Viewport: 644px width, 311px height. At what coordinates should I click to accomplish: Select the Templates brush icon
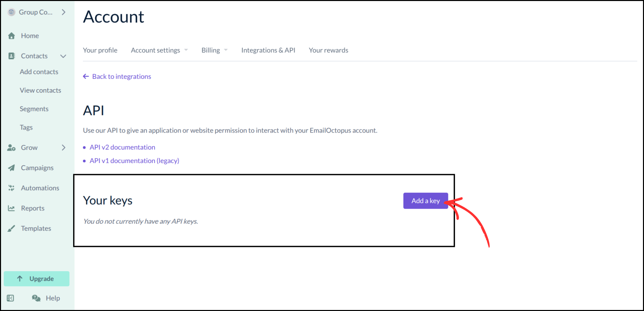pos(11,228)
